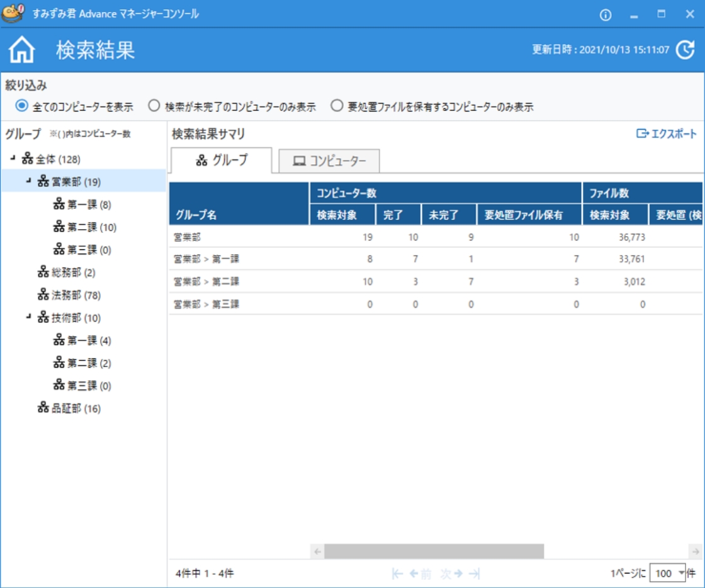Click group icon next to 総務部 (2)

pyautogui.click(x=43, y=272)
